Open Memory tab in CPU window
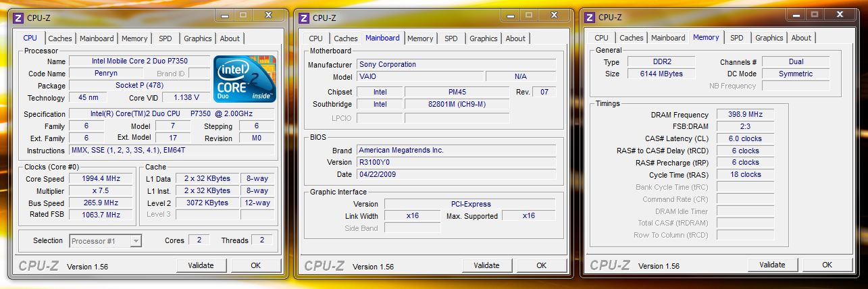 click(x=135, y=38)
